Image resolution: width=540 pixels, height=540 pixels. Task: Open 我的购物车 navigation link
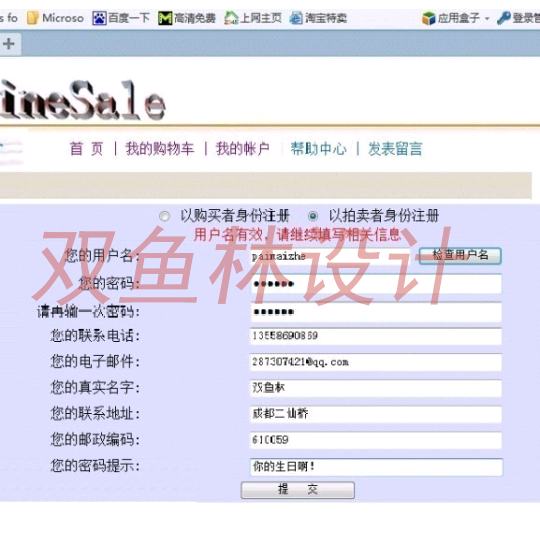tap(159, 149)
